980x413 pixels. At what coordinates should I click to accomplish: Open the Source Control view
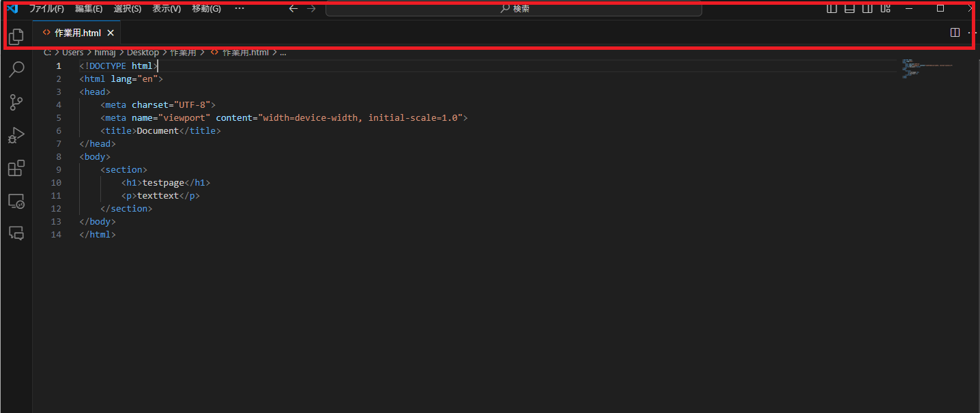pyautogui.click(x=16, y=102)
